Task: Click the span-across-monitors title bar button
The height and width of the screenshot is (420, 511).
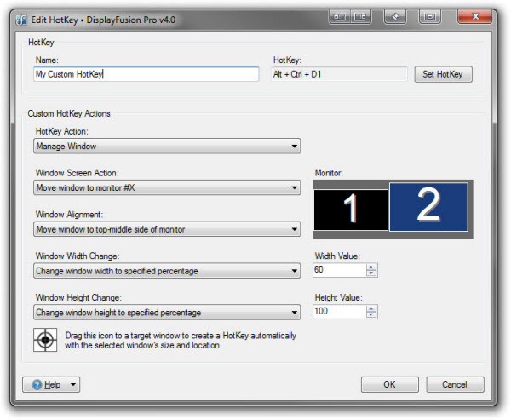Action: 361,15
